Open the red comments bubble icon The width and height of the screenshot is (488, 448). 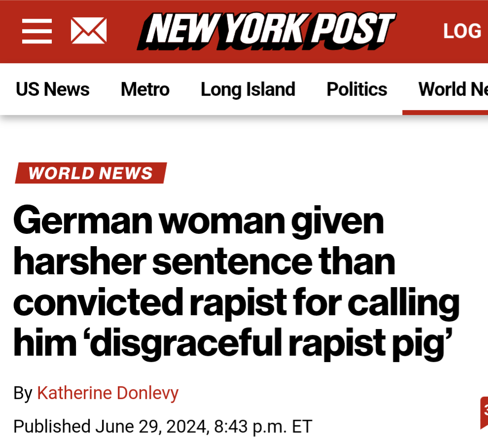pos(484,413)
